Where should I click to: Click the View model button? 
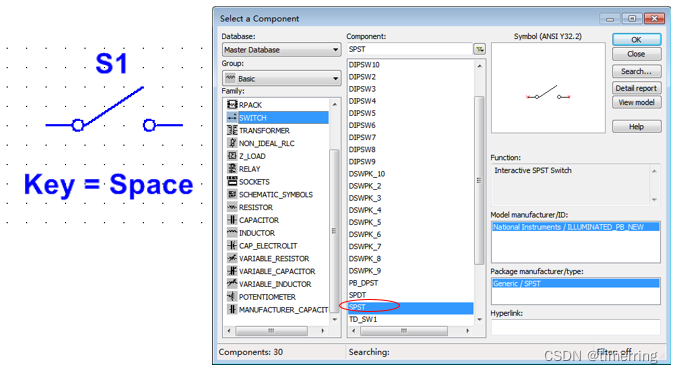coord(637,102)
